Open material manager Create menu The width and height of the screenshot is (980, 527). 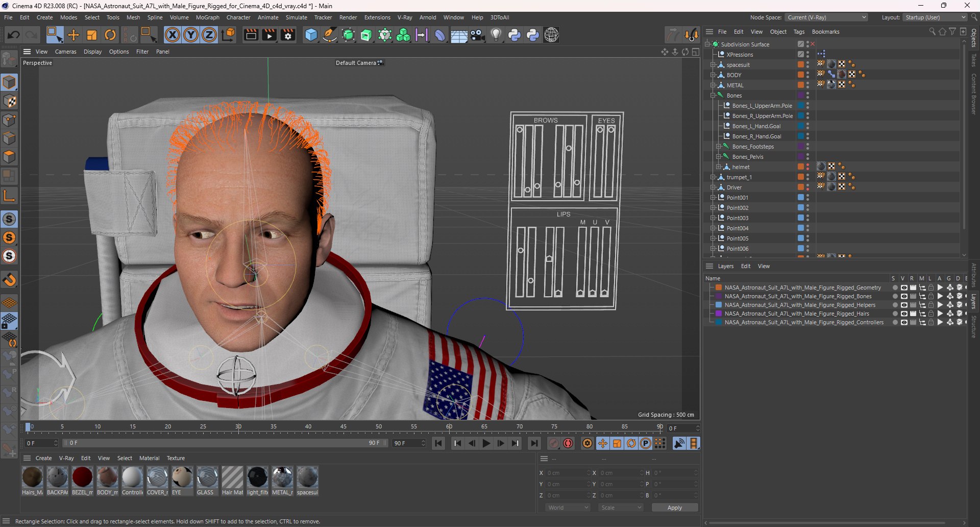[43, 458]
